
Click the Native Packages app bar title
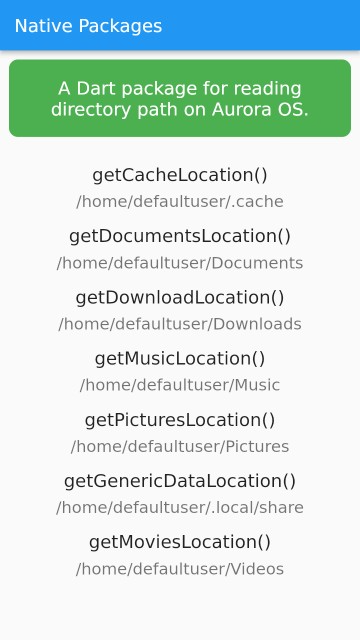point(88,26)
